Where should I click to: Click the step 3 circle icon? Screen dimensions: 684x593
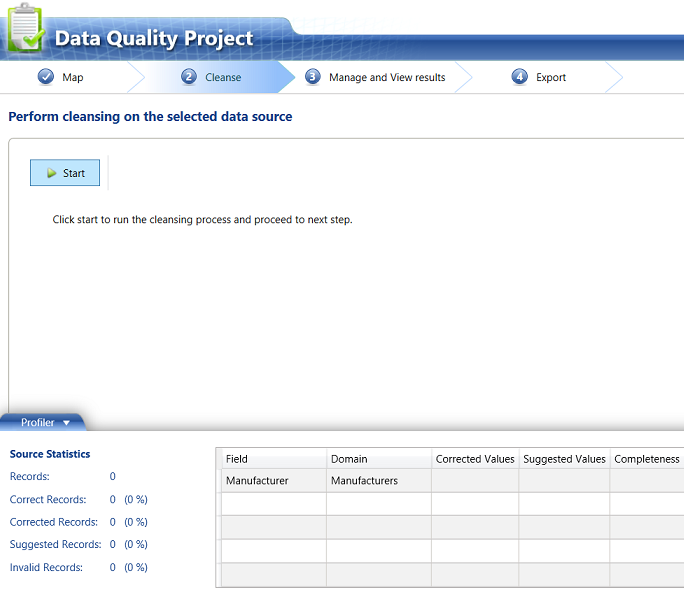point(313,77)
